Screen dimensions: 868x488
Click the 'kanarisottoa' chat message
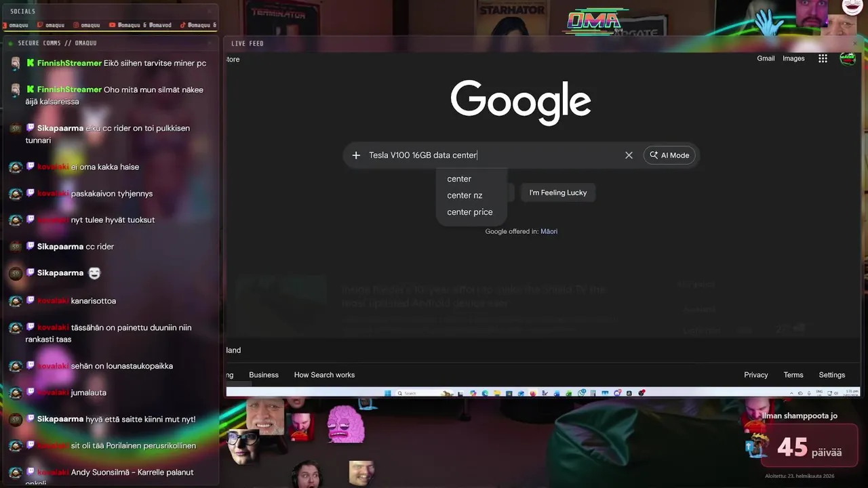pyautogui.click(x=94, y=300)
